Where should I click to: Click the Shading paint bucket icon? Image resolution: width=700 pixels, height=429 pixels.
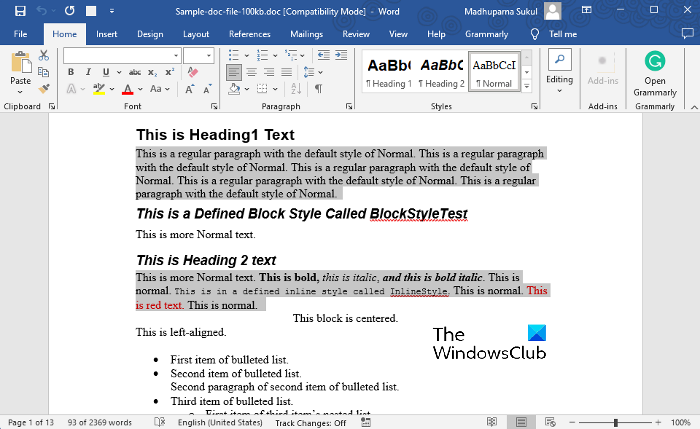point(234,89)
